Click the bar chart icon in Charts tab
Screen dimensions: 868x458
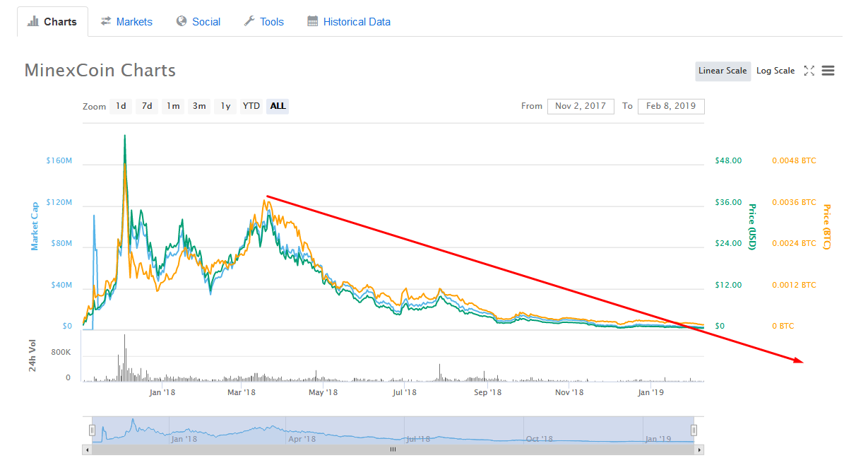(33, 22)
